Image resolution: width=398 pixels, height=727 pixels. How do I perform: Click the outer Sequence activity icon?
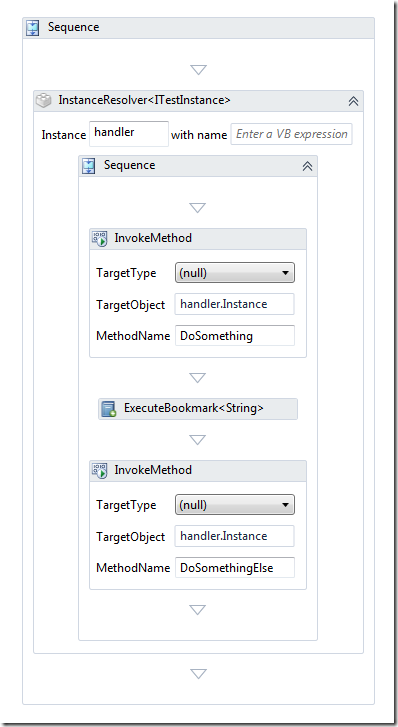[32, 28]
